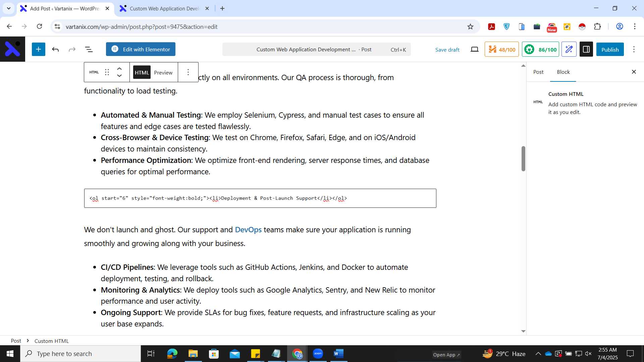644x362 pixels.
Task: Open the muted volume icon in tray
Action: tap(588, 354)
